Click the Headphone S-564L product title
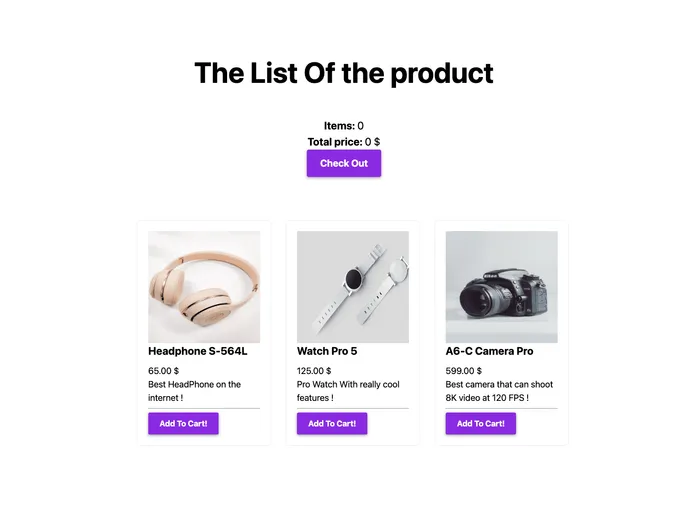This screenshot has height=512, width=688. coord(197,352)
